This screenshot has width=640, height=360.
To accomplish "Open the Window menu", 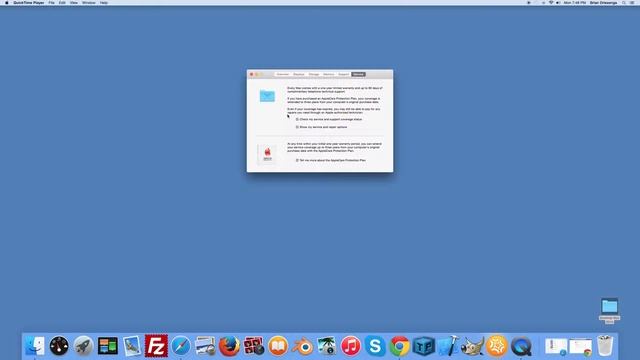I will [x=89, y=3].
